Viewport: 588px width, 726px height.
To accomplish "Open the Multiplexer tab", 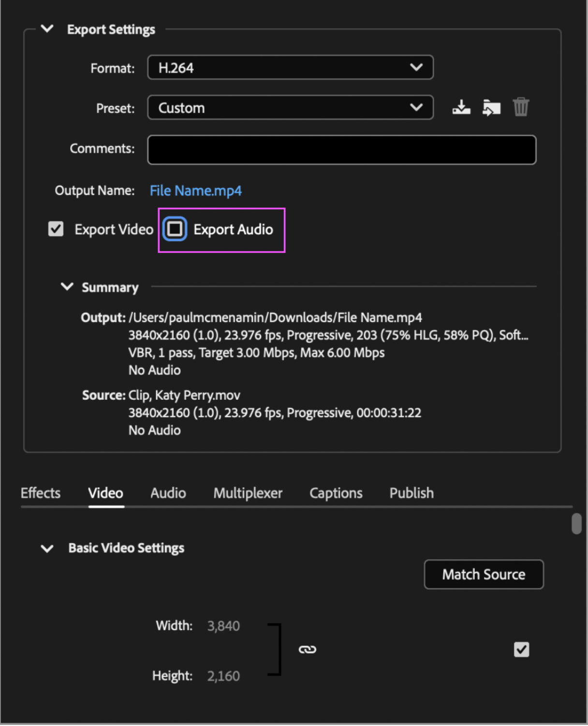I will pos(248,493).
